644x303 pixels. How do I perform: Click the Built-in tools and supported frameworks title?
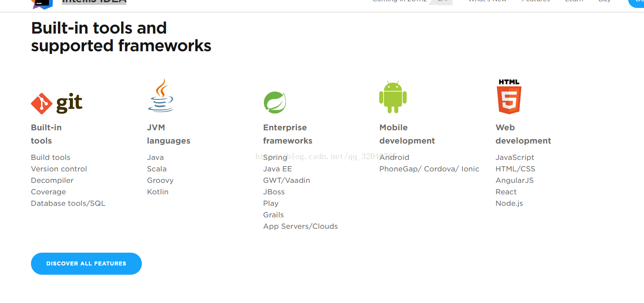[121, 37]
